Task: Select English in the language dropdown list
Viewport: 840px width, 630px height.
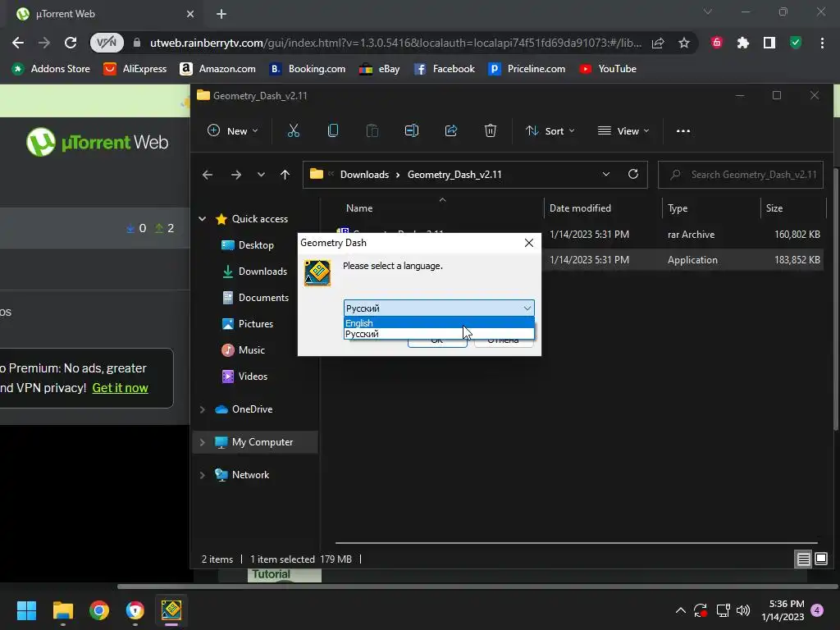Action: click(439, 322)
